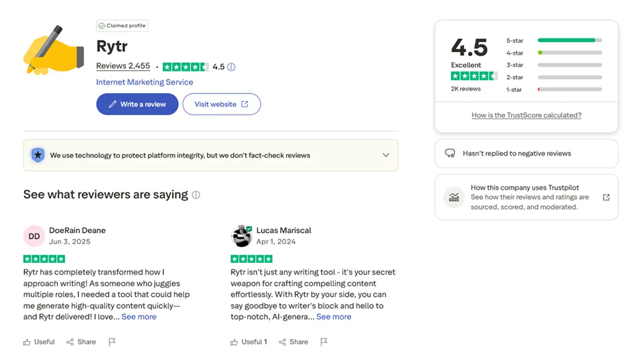644x354 pixels.
Task: Click the verified checkmark badge on Lucas Mariscal's avatar
Action: click(248, 229)
